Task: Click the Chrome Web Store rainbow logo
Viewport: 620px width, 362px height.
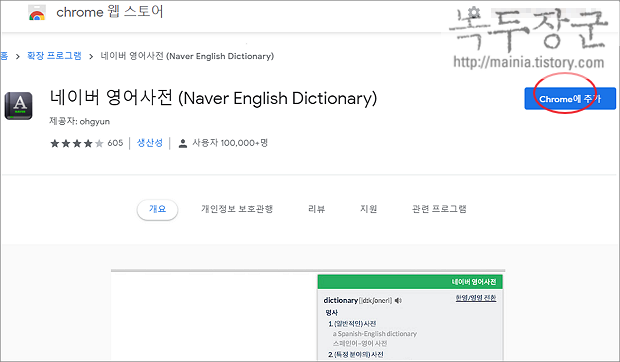Action: [37, 13]
